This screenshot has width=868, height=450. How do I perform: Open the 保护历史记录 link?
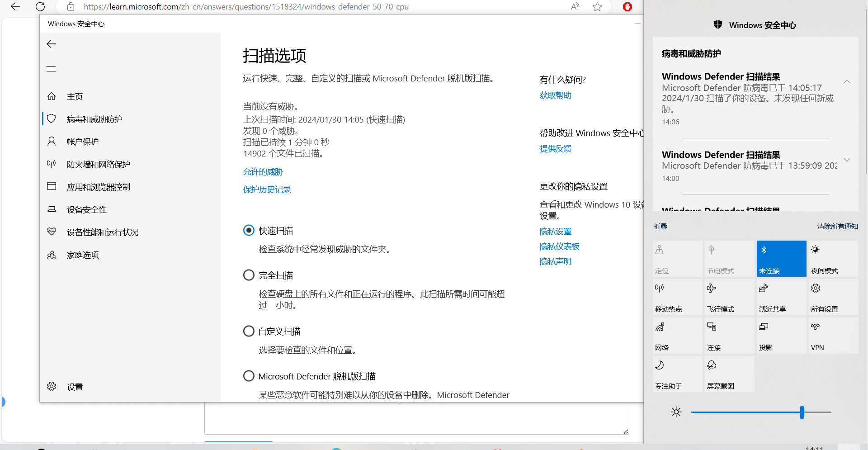pyautogui.click(x=267, y=189)
